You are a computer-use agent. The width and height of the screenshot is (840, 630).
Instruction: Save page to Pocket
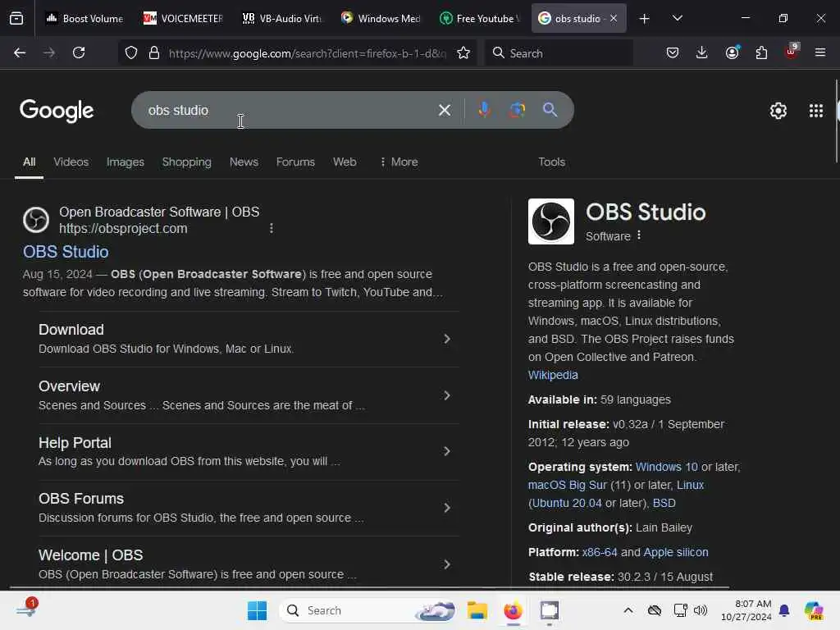coord(673,52)
